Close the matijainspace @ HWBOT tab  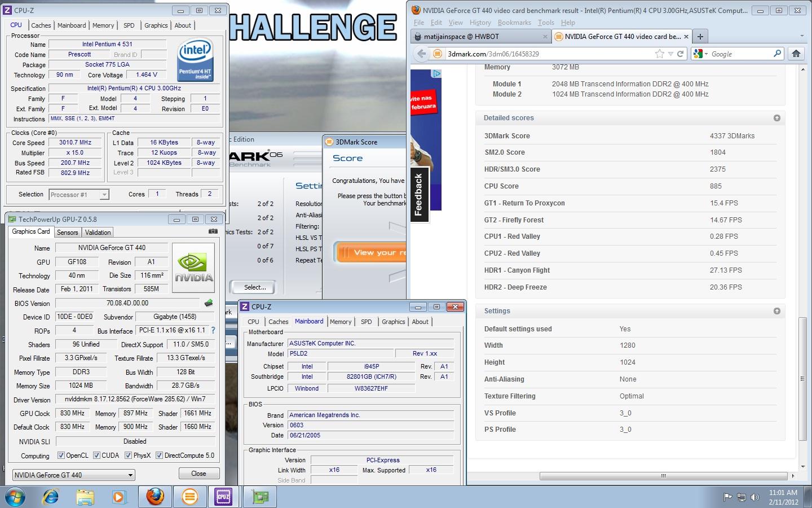tap(545, 37)
